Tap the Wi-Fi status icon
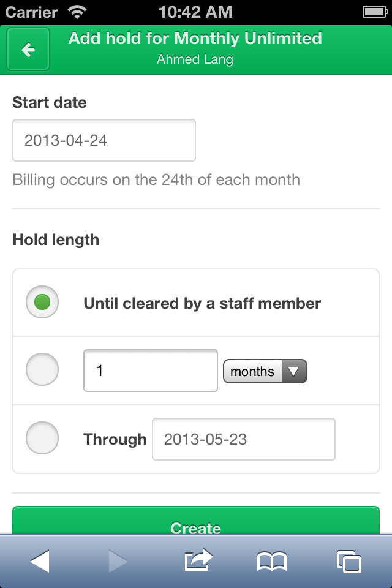The image size is (392, 588). pyautogui.click(x=77, y=12)
